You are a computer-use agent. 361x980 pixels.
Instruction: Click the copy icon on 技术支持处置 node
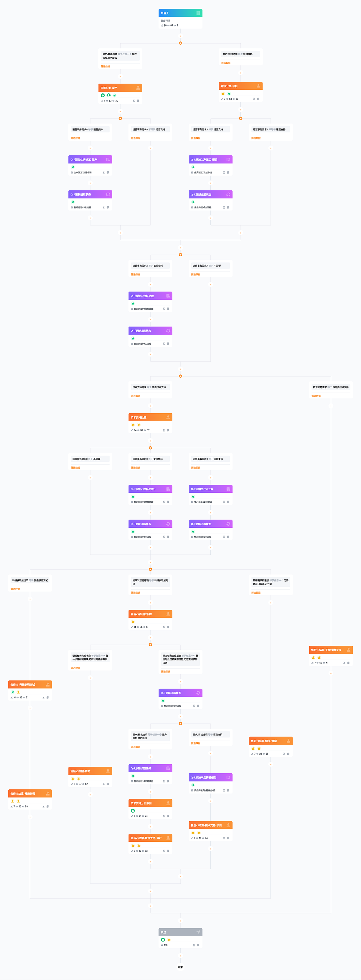[x=168, y=430]
